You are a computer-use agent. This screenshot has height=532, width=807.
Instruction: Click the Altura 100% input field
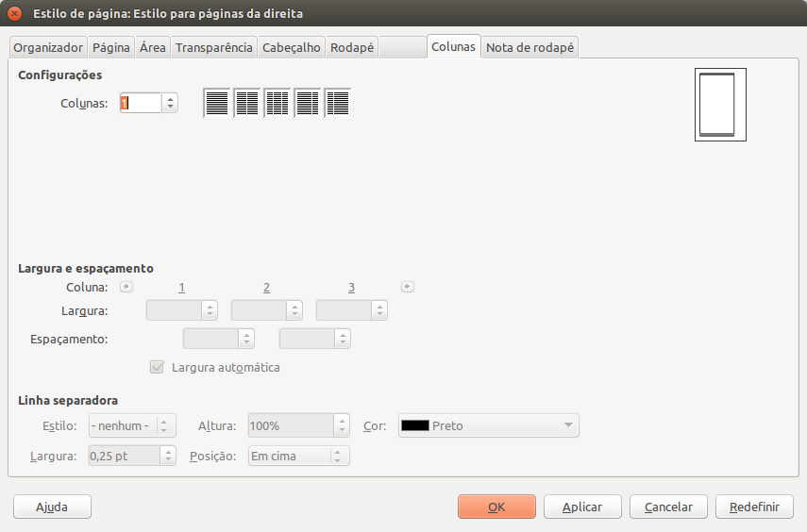(291, 425)
